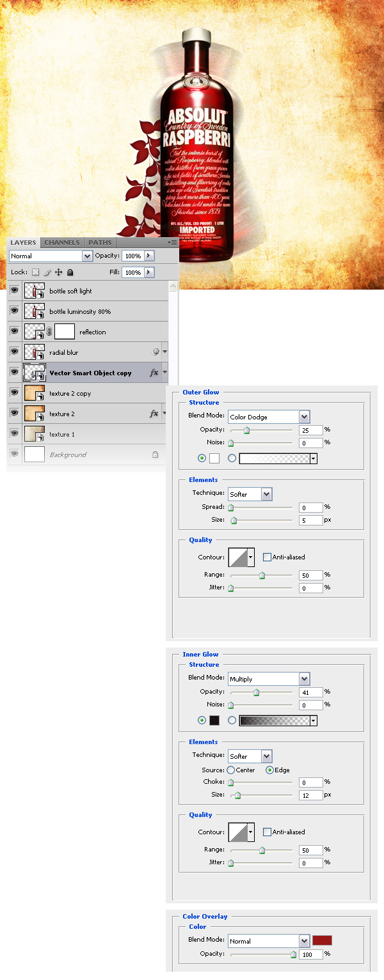Select the bottle luminosity 80% layer name
The height and width of the screenshot is (980, 384).
pyautogui.click(x=80, y=312)
